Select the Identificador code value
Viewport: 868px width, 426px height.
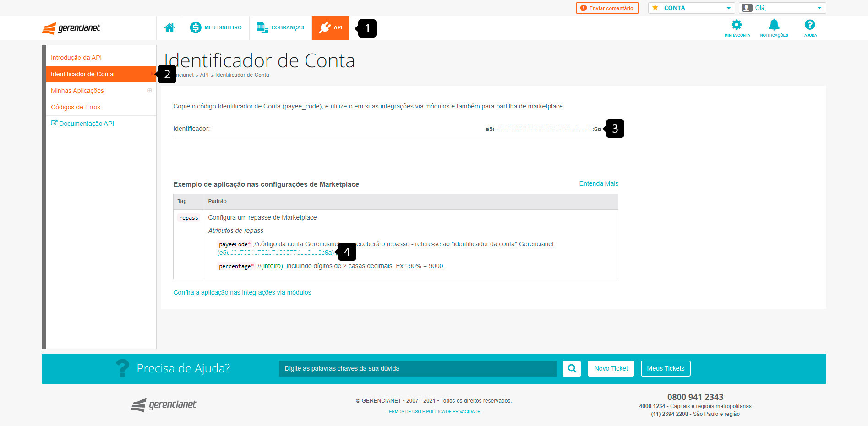click(543, 129)
